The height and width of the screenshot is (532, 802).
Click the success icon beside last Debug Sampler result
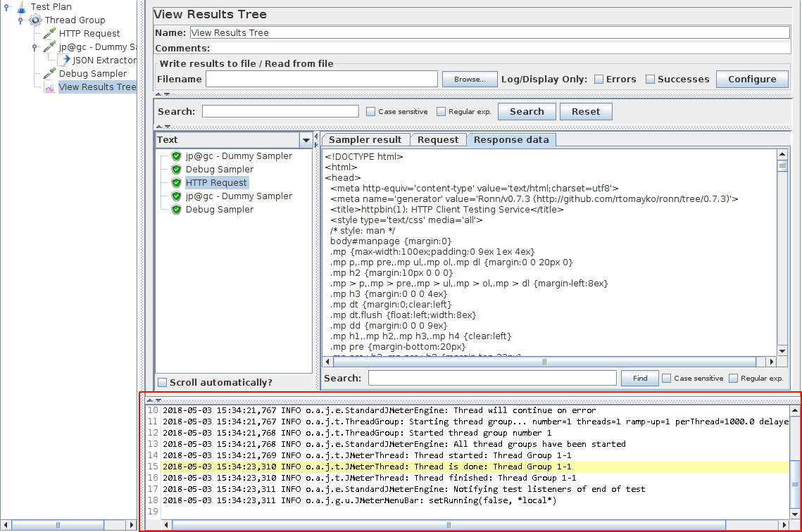(x=176, y=209)
